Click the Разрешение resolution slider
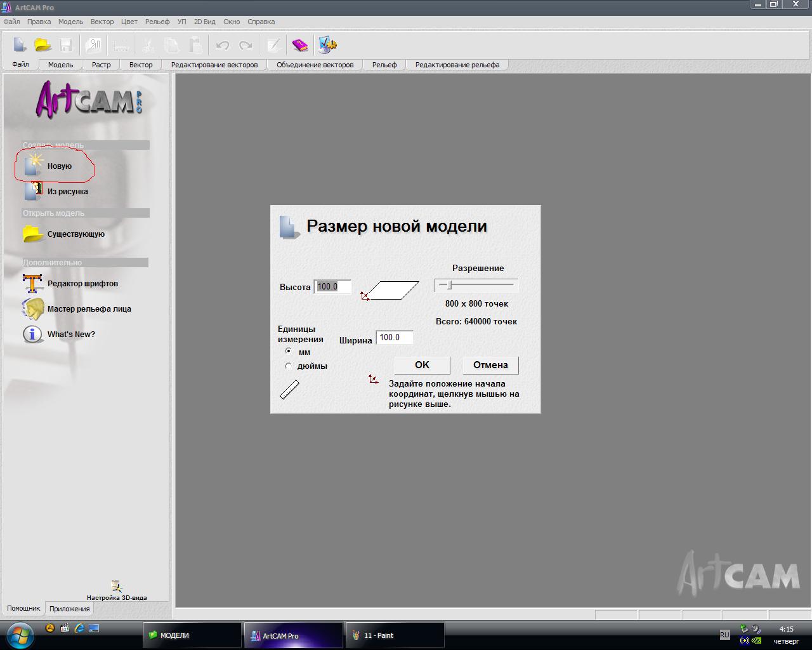This screenshot has width=812, height=650. pos(476,285)
